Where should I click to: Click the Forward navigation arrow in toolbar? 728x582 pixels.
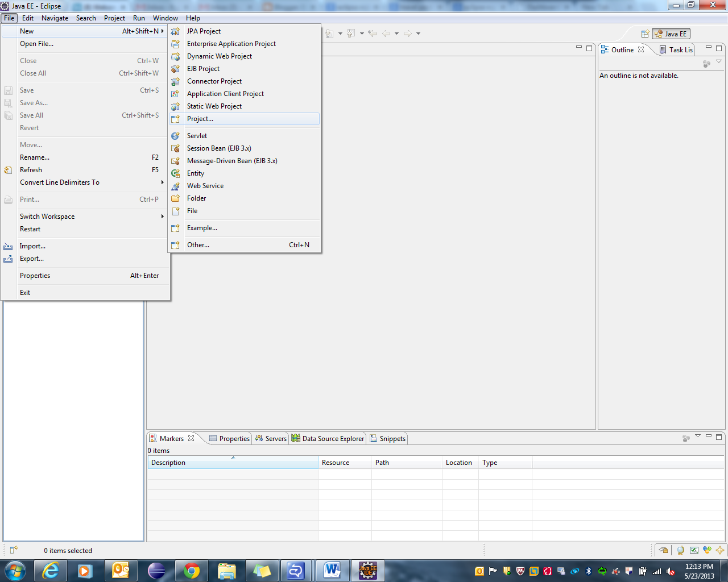(408, 34)
